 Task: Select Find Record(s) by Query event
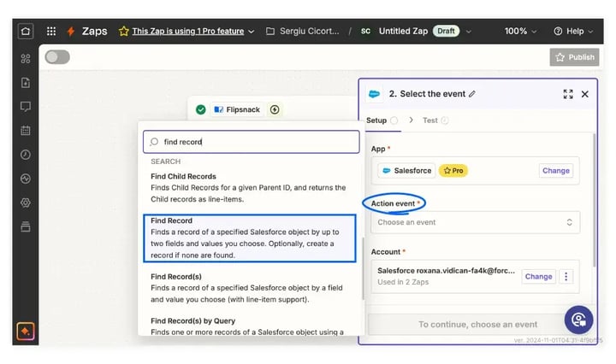pyautogui.click(x=249, y=326)
